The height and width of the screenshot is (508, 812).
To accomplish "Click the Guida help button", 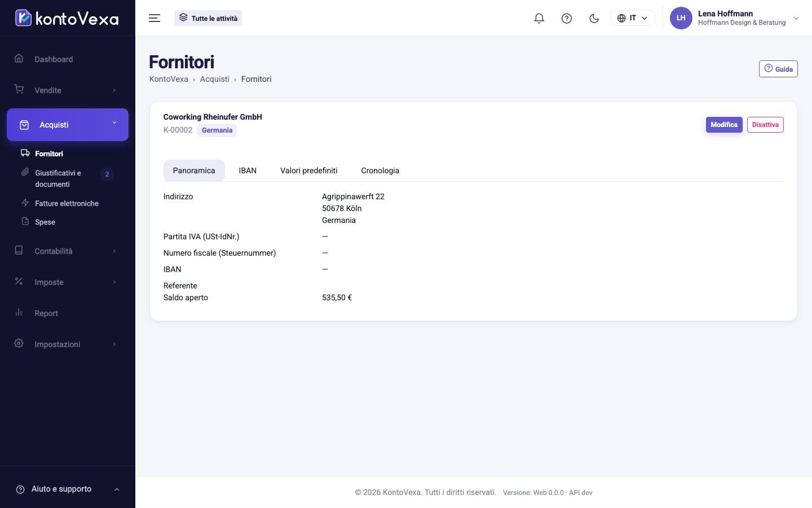I will (778, 69).
